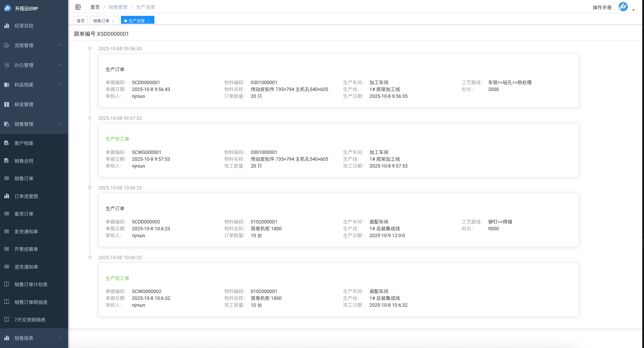Switch to the 销售订单 tab
This screenshot has width=644, height=348.
tap(101, 21)
